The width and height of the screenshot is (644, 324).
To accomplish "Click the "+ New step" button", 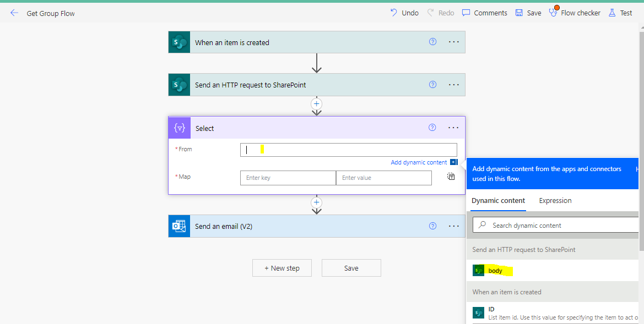I will click(282, 268).
